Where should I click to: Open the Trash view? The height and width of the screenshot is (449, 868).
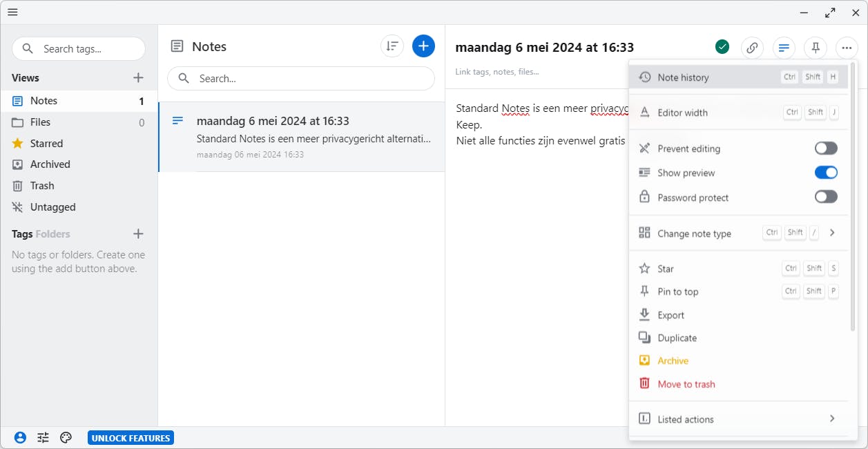[x=79, y=186]
